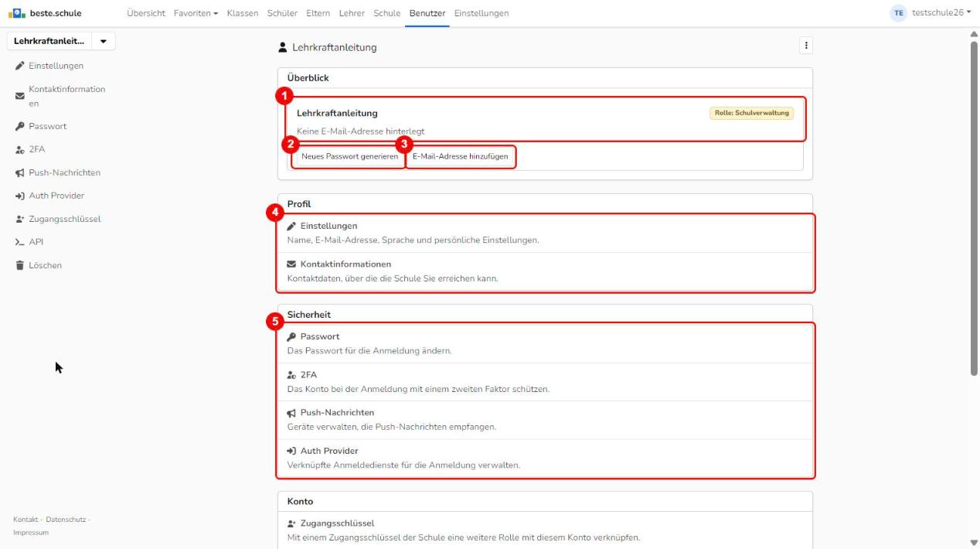Open the Einstellungen row in the Profil card
The image size is (980, 549).
tap(545, 233)
